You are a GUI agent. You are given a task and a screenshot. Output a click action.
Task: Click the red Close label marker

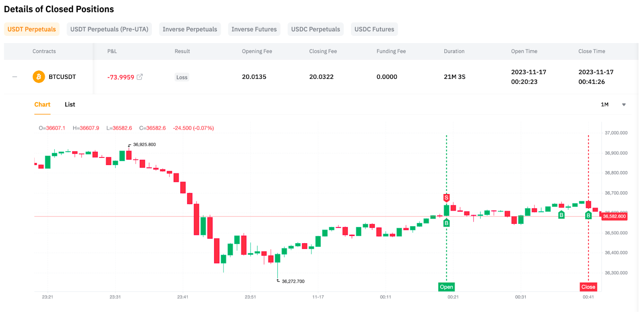[588, 287]
